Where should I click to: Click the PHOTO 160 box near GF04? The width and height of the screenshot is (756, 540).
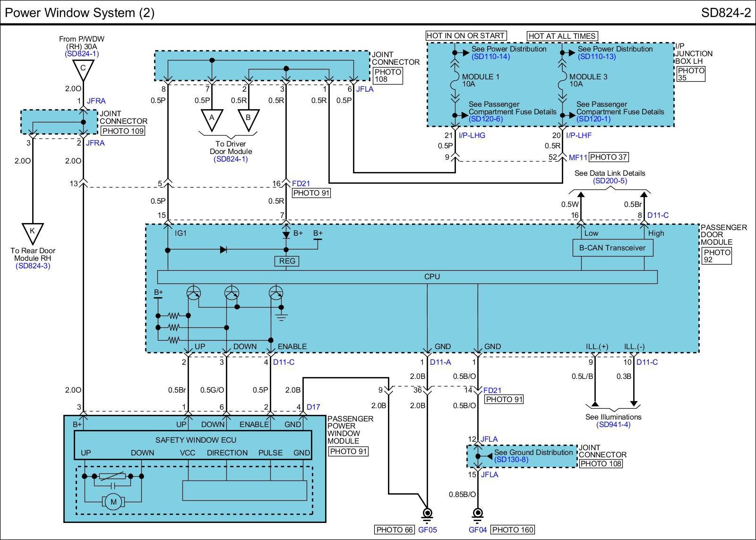(513, 530)
